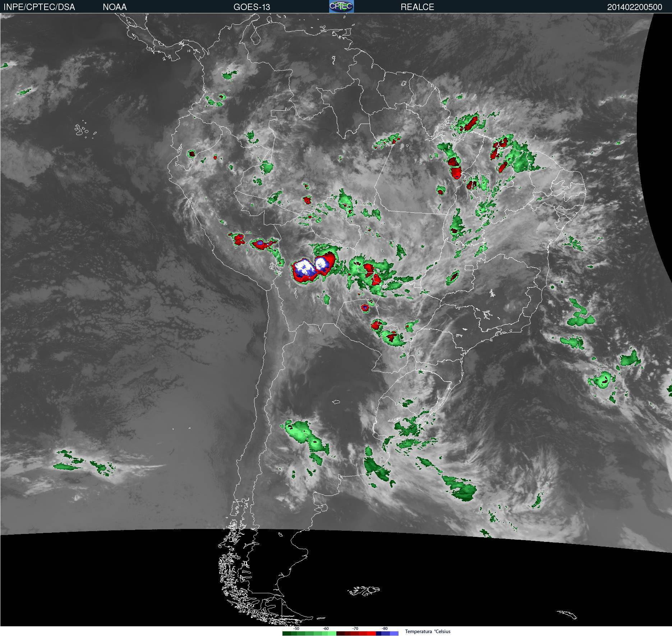Select the 201402200500 timestamp

635,7
